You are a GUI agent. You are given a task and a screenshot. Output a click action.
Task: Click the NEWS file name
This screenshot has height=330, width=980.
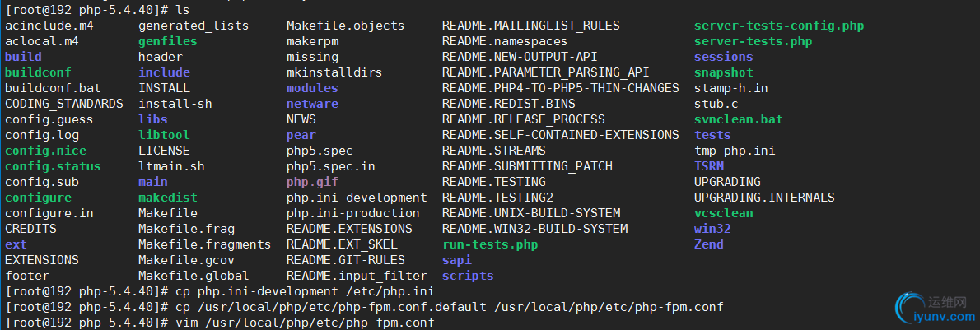pyautogui.click(x=301, y=119)
